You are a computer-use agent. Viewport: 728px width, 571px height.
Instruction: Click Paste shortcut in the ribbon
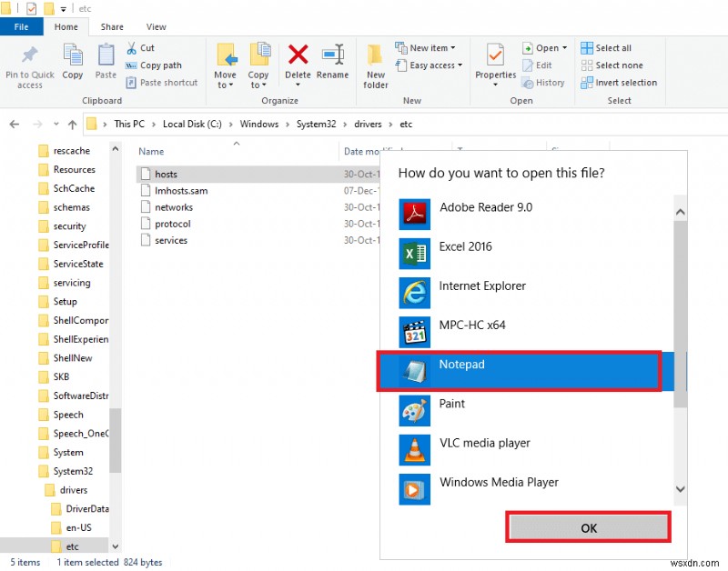pos(162,83)
